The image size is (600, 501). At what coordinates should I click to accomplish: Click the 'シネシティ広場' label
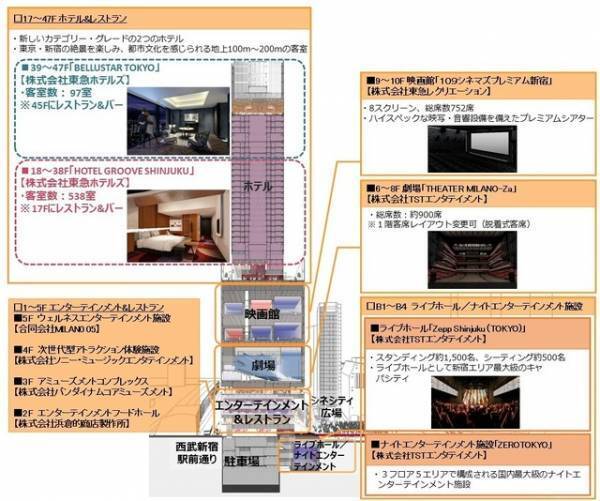tap(332, 407)
